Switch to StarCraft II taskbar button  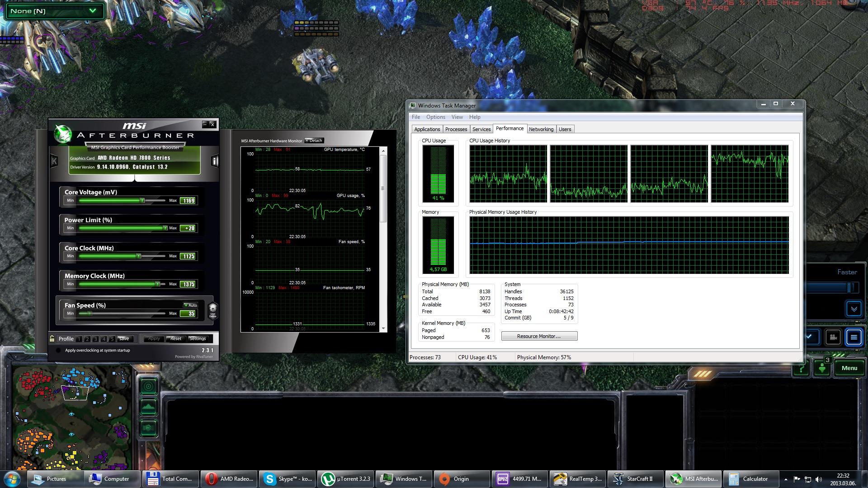coord(636,479)
